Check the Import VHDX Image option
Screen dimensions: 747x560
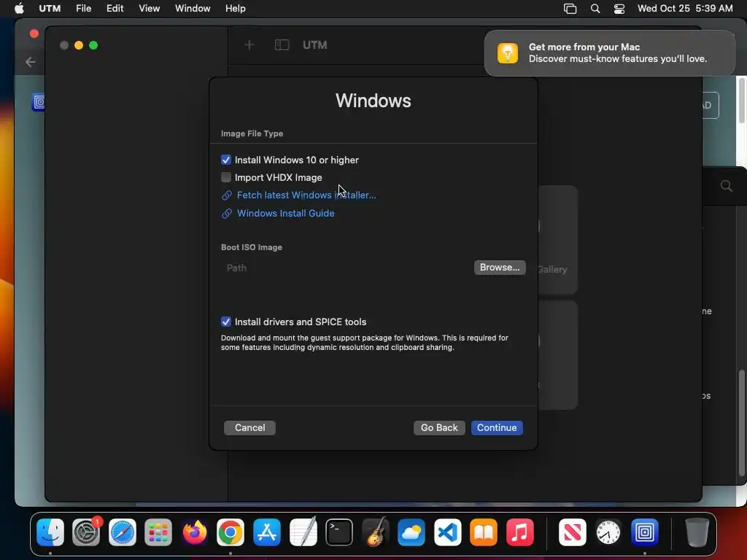point(226,177)
